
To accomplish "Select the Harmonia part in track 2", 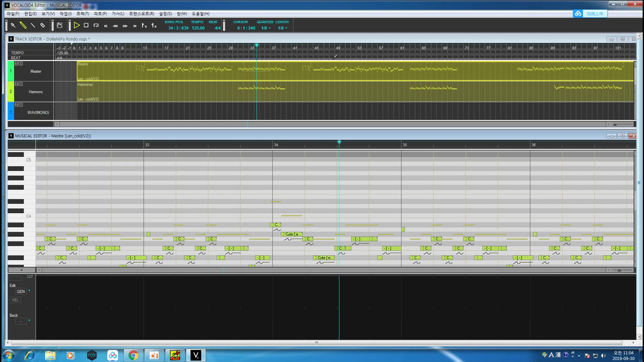I will pos(356,92).
